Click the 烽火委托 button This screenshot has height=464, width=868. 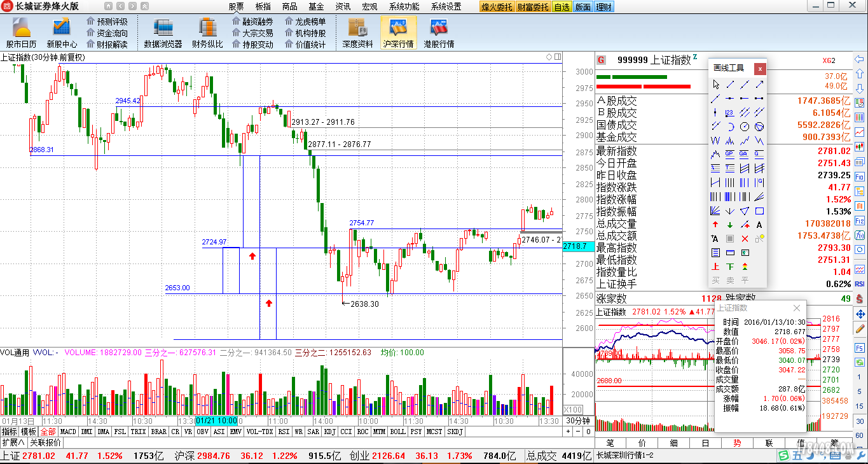497,7
